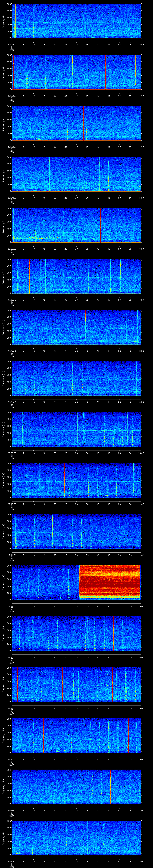
Task: Open the spectrogram panel starting at 22:09:00
Action: click(x=77, y=429)
